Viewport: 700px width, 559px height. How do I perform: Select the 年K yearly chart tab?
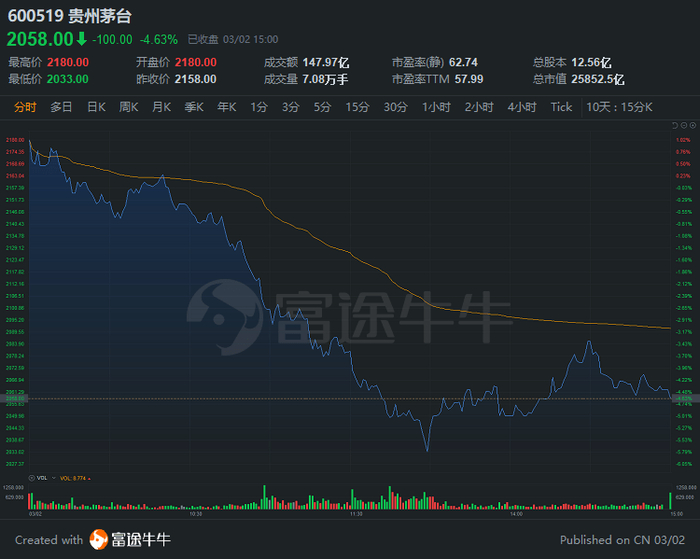click(227, 107)
